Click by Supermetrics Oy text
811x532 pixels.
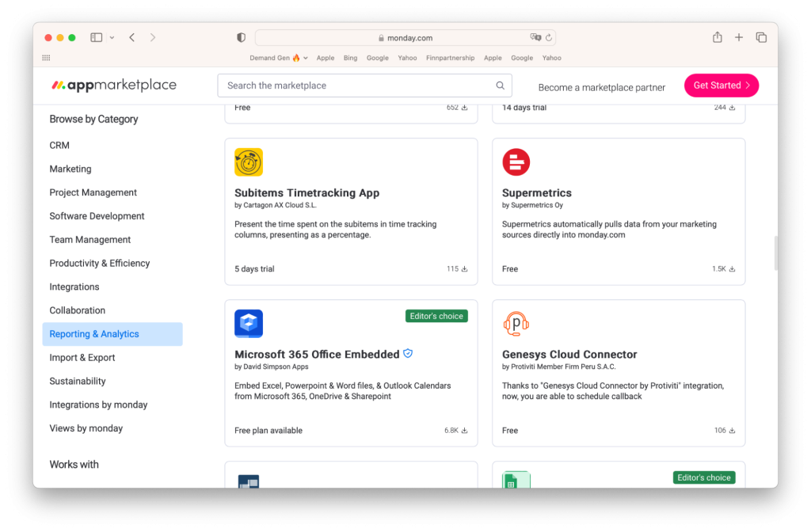tap(532, 205)
